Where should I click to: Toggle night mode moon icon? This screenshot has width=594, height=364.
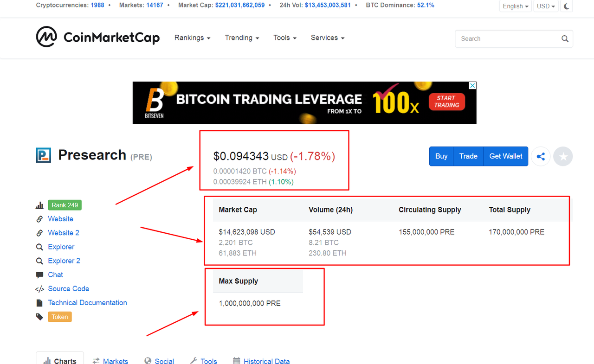[567, 6]
